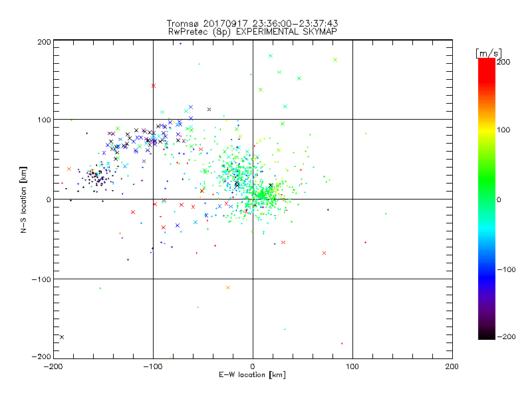
Task: Click the x-axis tick label '-100'
Action: coord(153,366)
